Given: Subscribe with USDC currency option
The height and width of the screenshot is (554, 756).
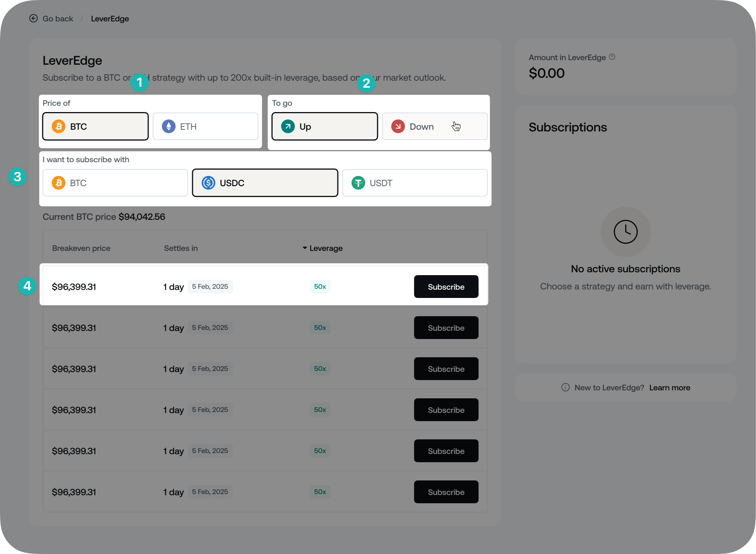Looking at the screenshot, I should 265,183.
